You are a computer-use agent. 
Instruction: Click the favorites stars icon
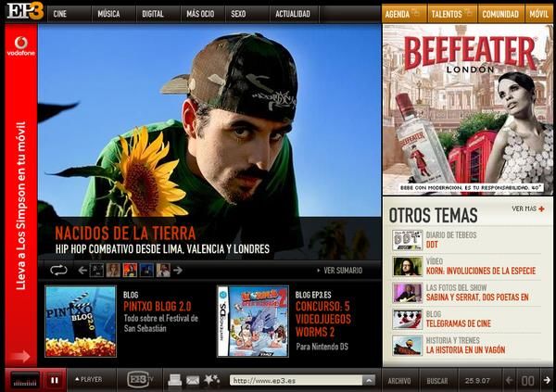[211, 380]
